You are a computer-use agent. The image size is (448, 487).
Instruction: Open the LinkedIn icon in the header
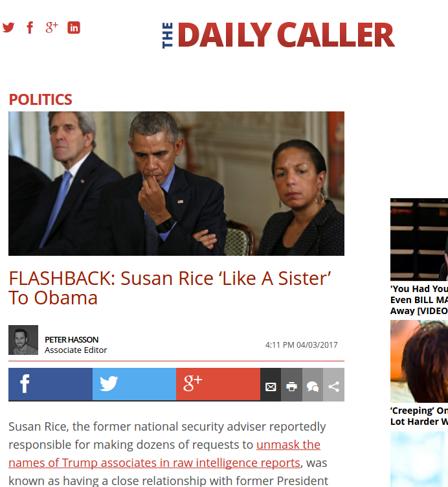click(74, 28)
